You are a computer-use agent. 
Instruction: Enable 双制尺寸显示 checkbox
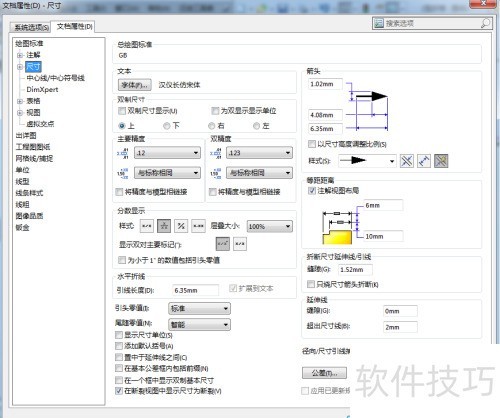[122, 111]
